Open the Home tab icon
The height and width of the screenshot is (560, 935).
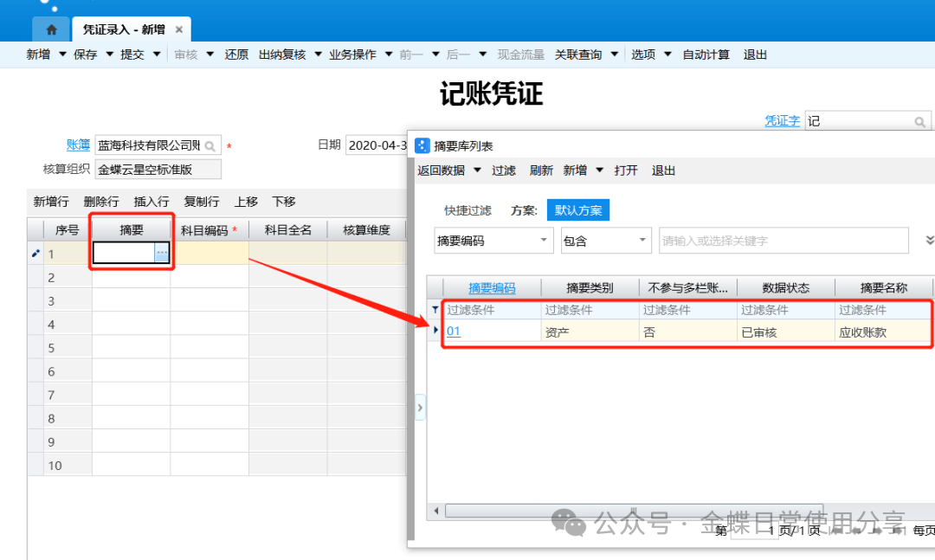click(x=51, y=29)
